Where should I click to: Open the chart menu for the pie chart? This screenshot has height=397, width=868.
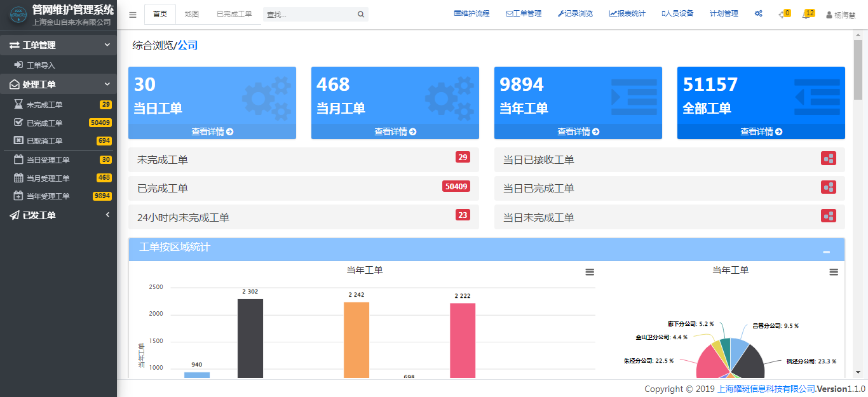tap(834, 272)
